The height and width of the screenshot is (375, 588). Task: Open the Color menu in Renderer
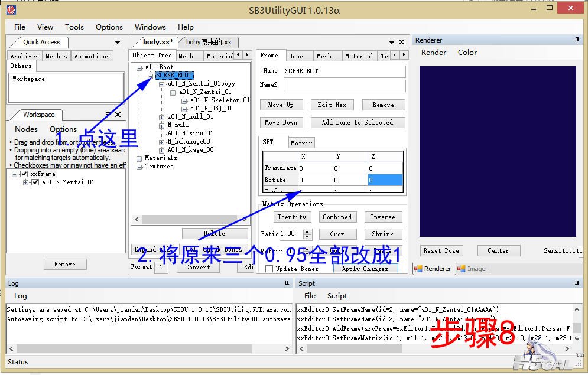(x=467, y=53)
